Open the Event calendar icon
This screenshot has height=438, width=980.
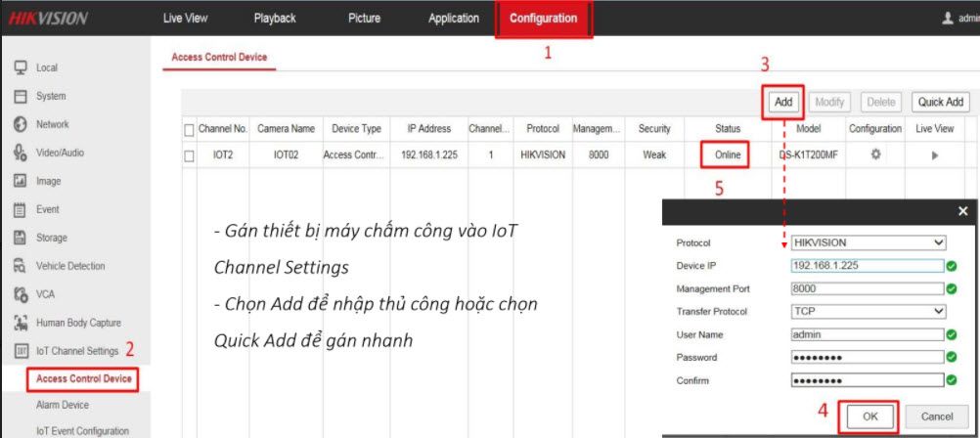21,209
